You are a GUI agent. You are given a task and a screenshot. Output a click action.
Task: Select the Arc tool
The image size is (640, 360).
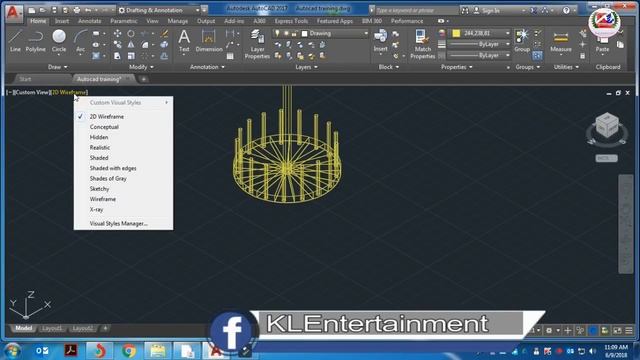(80, 40)
